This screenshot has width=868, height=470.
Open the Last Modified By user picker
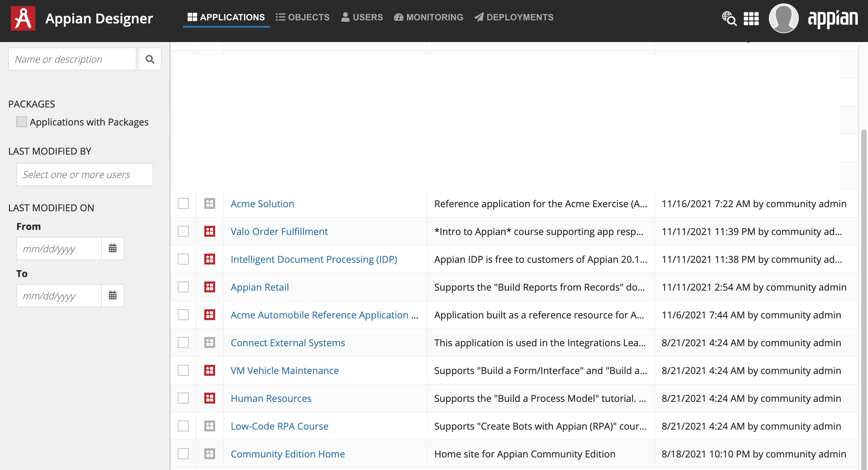(85, 175)
